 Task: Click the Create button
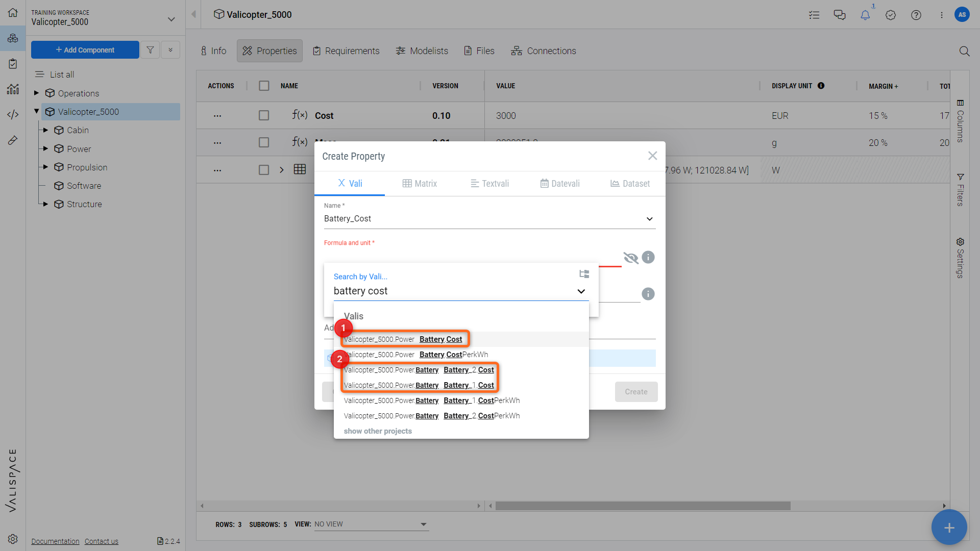coord(636,392)
